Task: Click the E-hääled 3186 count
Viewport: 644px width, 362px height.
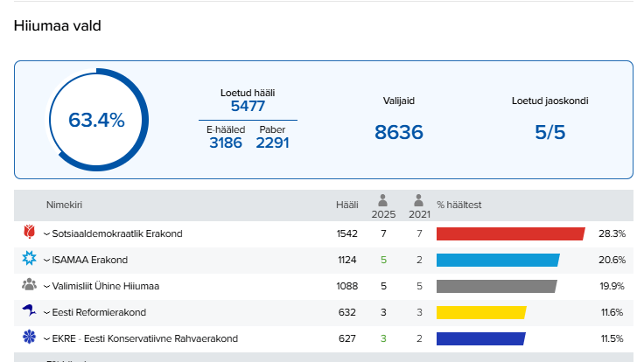Action: [x=225, y=143]
